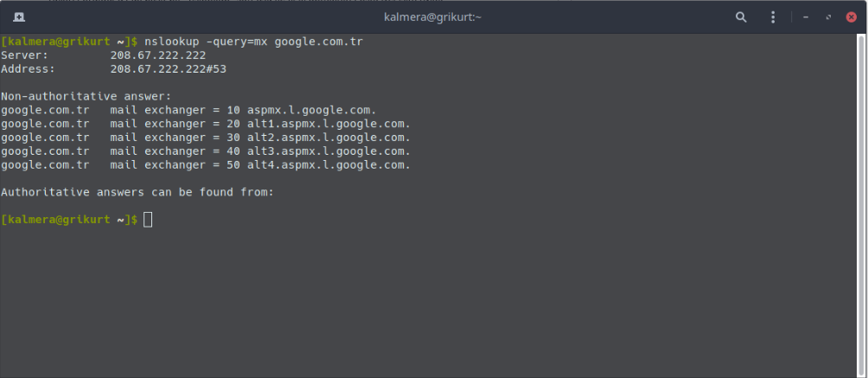
Task: Restore the terminal window size
Action: pos(828,17)
